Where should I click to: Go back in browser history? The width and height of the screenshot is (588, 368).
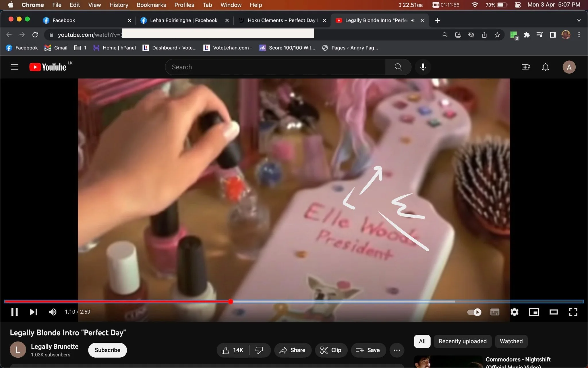click(9, 35)
